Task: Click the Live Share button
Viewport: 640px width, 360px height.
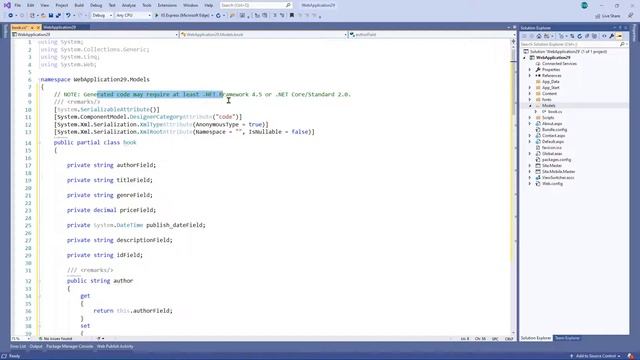Action: coord(608,16)
